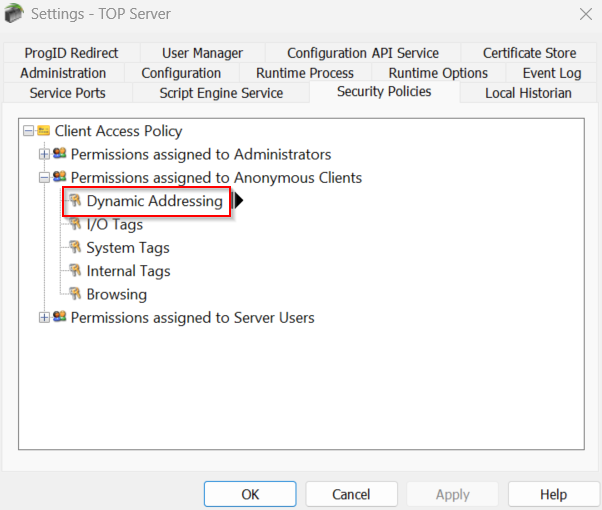Click the Anonymous Clients group users icon
The image size is (602, 510).
point(60,177)
